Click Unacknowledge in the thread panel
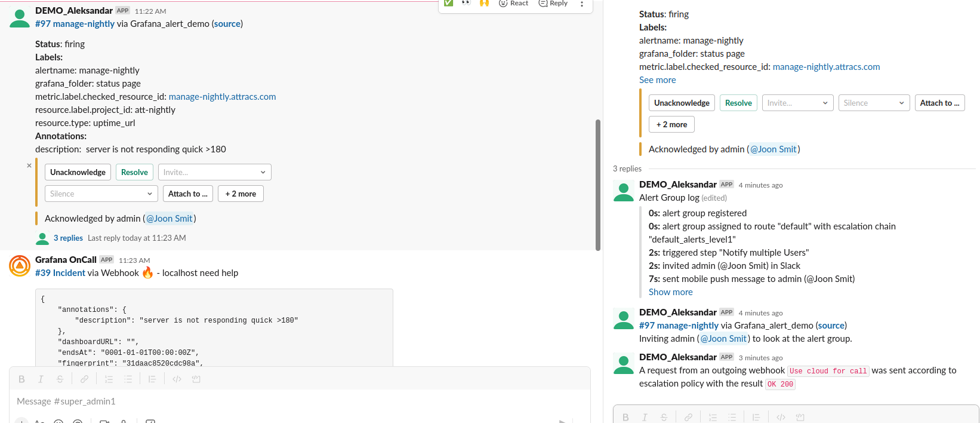This screenshot has height=423, width=980. point(682,103)
